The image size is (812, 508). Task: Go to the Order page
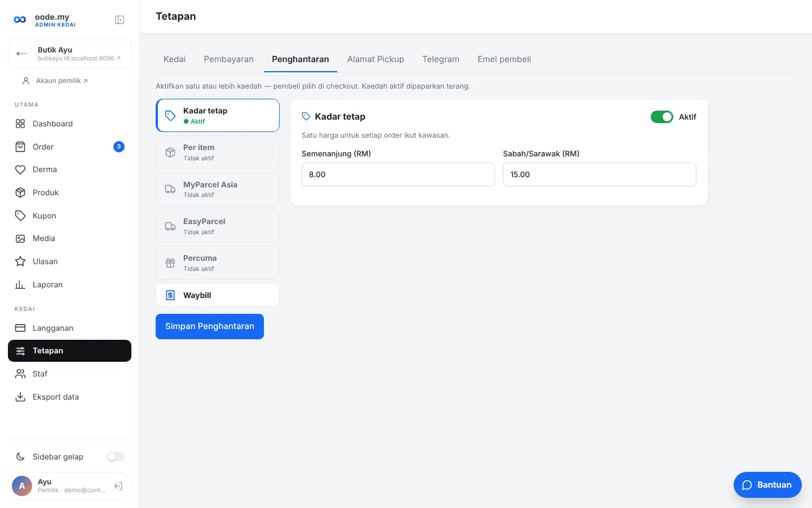[69, 147]
